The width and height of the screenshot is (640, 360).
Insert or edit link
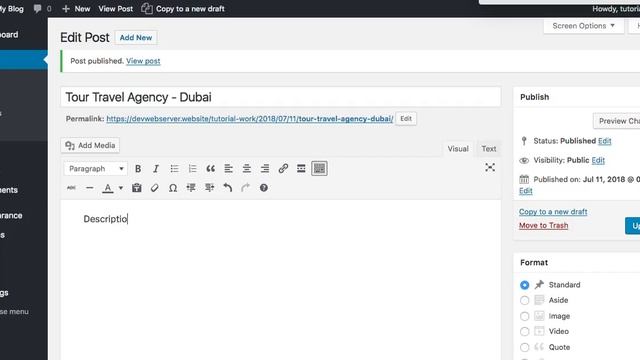point(283,169)
